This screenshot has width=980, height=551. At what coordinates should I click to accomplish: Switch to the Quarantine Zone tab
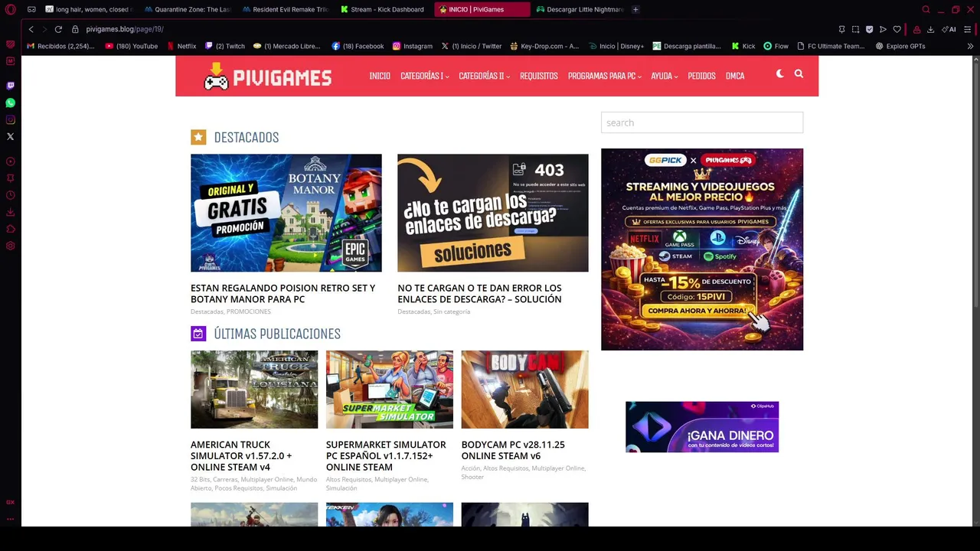point(188,9)
